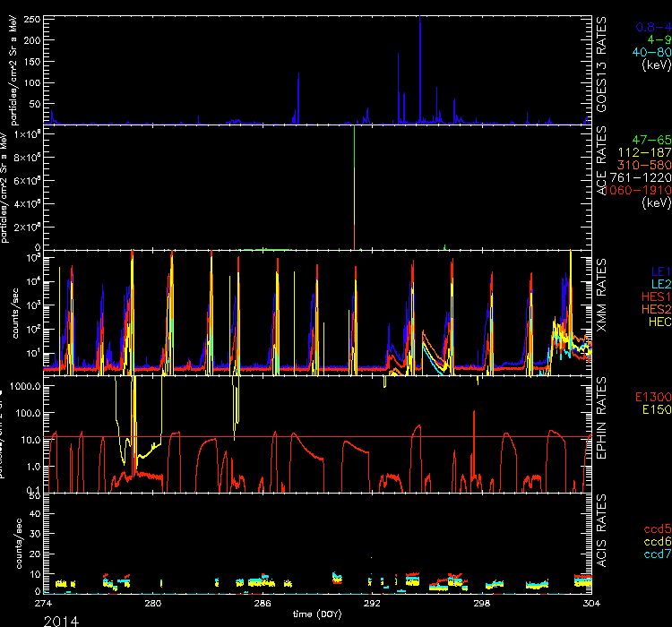Select the HES1 legend label

(x=655, y=296)
